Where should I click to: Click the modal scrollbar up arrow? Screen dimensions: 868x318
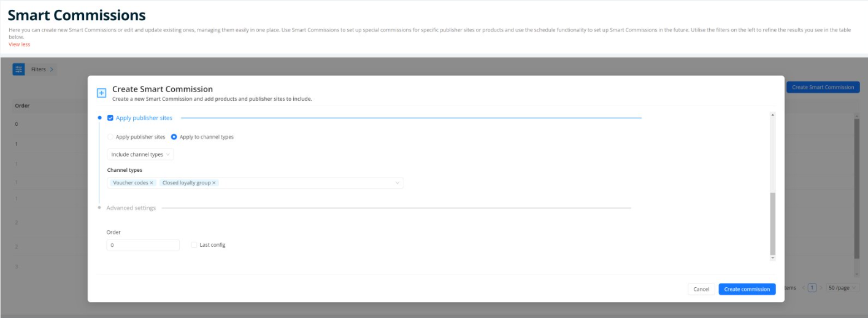click(x=772, y=115)
